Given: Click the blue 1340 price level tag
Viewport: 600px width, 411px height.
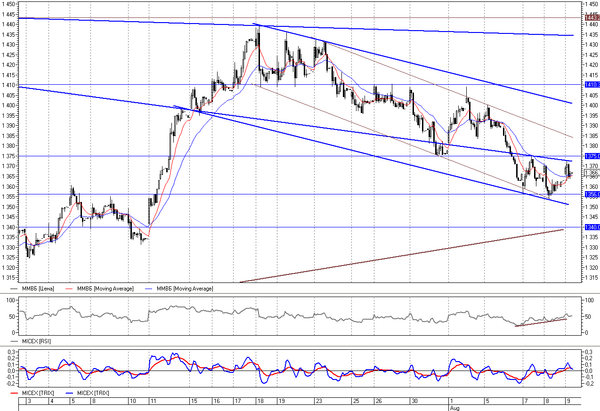Looking at the screenshot, I should click(x=592, y=227).
